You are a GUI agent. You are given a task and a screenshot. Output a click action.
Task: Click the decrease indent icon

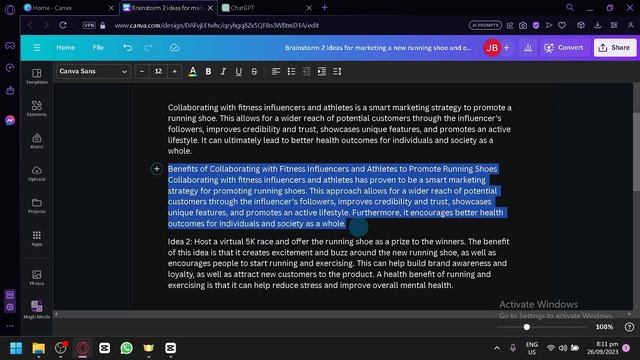click(306, 72)
